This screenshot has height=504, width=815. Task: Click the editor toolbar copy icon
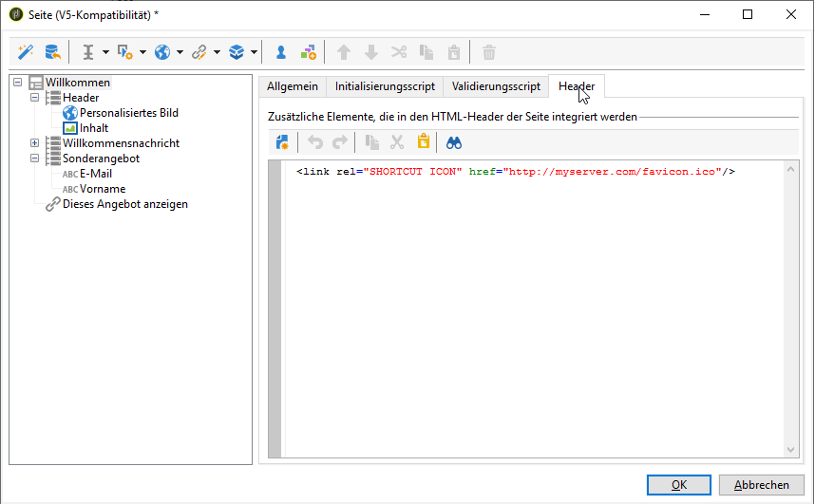tap(371, 142)
